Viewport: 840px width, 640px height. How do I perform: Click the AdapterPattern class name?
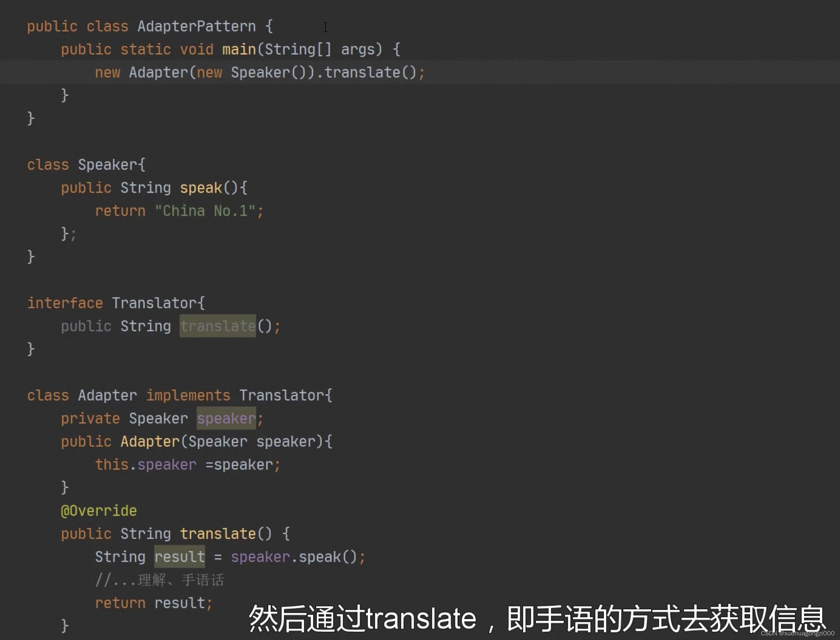tap(196, 26)
